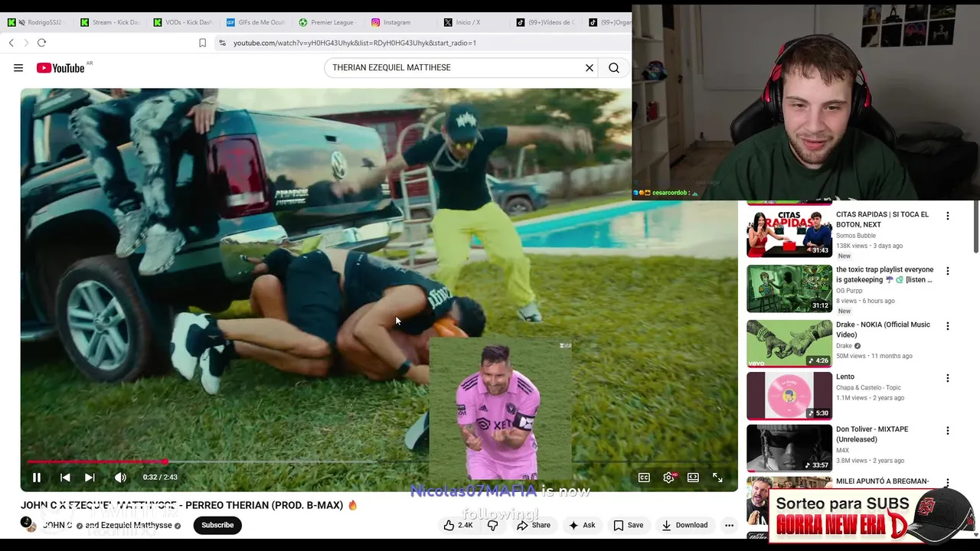
Task: Seek along the red video progress bar
Action: coord(96,461)
